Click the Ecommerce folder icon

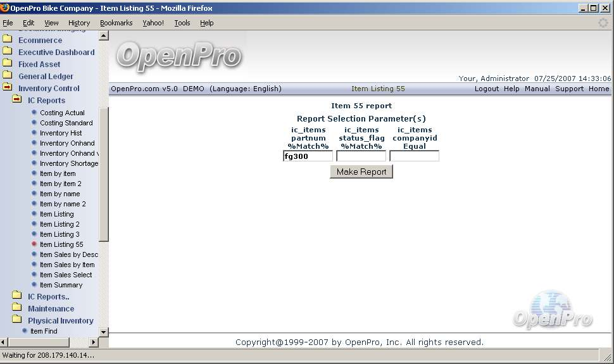click(x=8, y=40)
